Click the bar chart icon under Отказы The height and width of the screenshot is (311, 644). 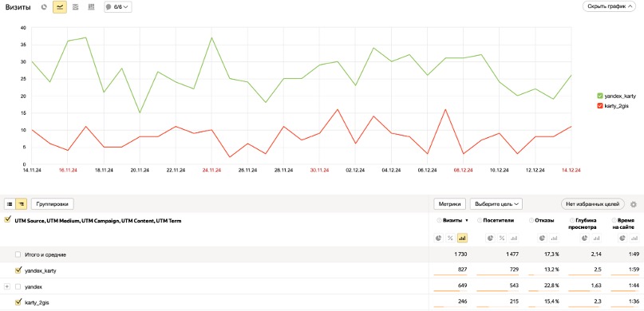pyautogui.click(x=555, y=238)
